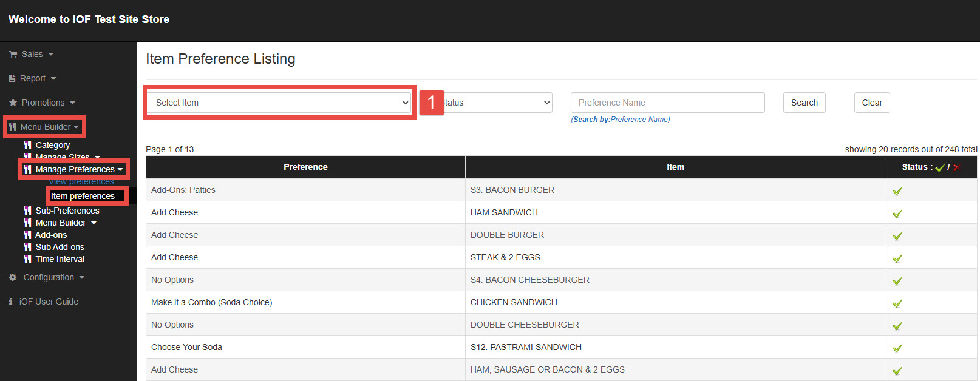Click the Search button
Screen dimensions: 980x381
[804, 103]
